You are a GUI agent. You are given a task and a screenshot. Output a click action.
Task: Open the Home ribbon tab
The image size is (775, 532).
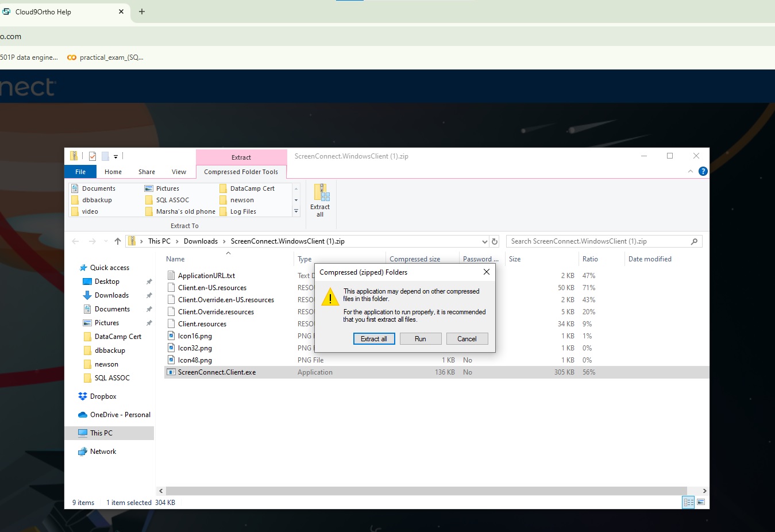coord(113,172)
